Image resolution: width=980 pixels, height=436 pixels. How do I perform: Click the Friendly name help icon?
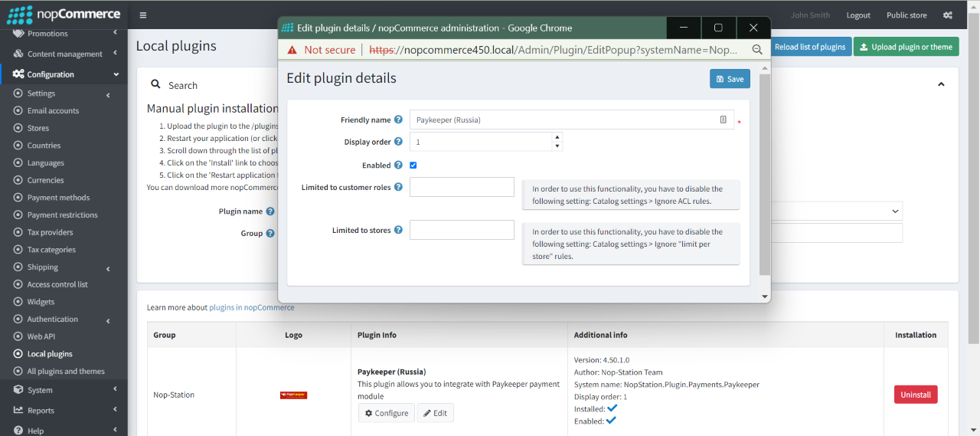(398, 120)
